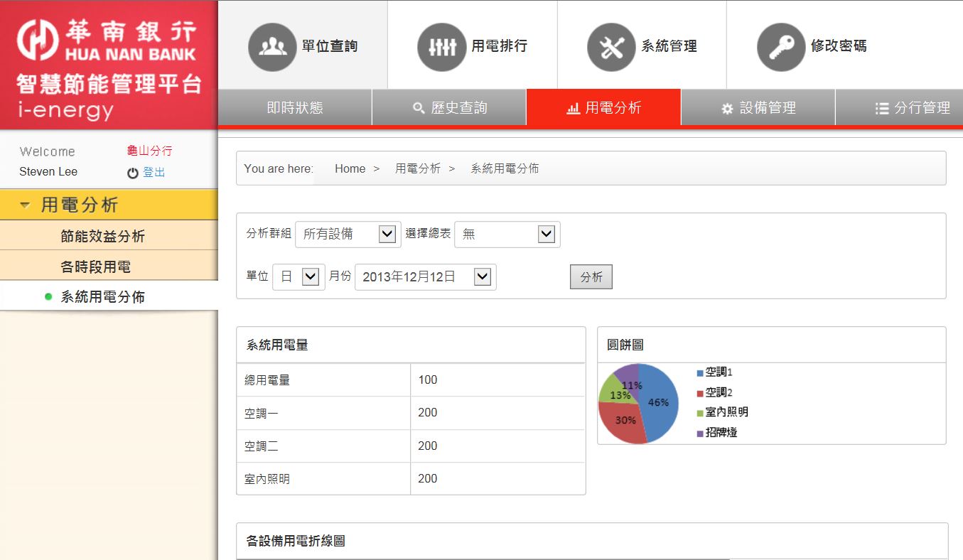Click the 分析 button
963x560 pixels.
(591, 277)
